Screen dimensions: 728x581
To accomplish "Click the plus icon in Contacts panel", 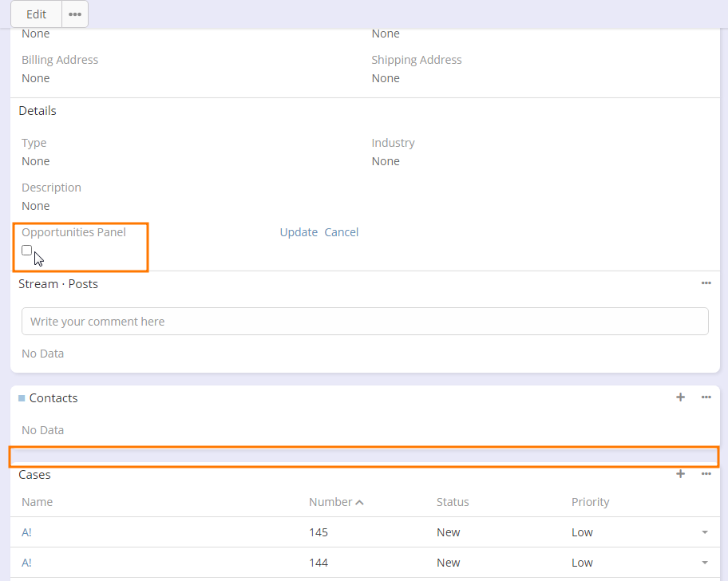I will (x=680, y=397).
